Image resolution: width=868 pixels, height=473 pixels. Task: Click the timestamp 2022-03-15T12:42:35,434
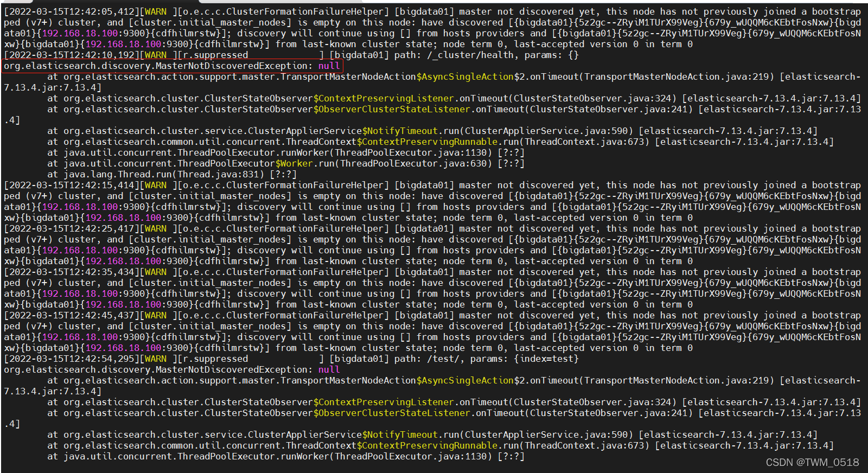pos(72,272)
